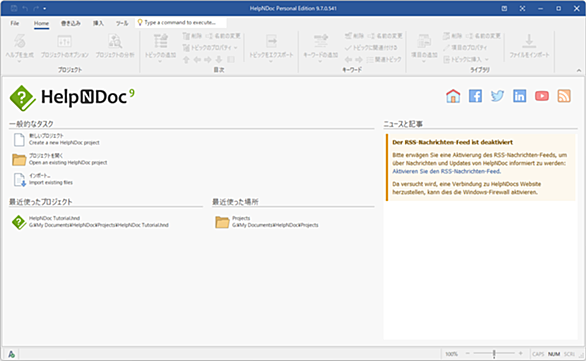Adjust the zoom slider in status bar
This screenshot has width=586, height=361.
click(x=494, y=354)
